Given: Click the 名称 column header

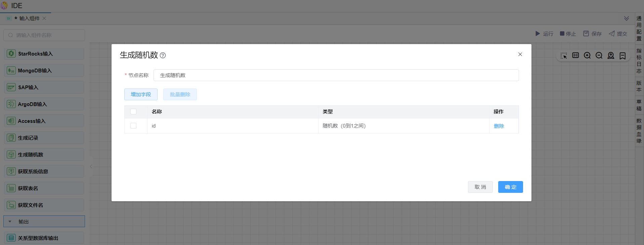Looking at the screenshot, I should coord(233,112).
